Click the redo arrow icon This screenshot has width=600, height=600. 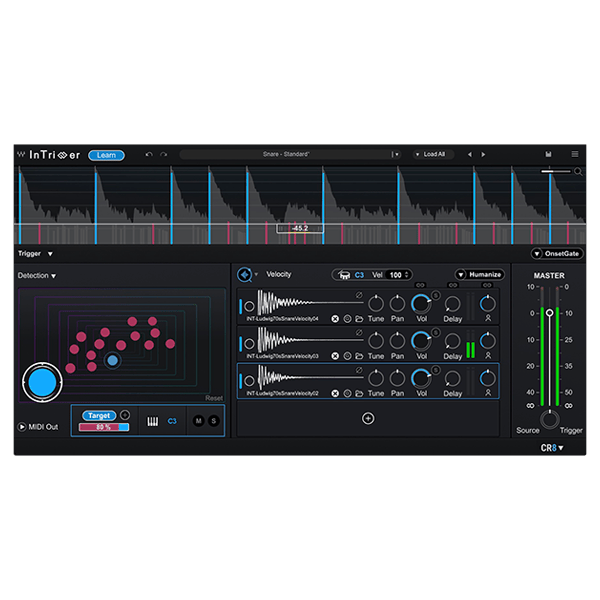coord(164,155)
